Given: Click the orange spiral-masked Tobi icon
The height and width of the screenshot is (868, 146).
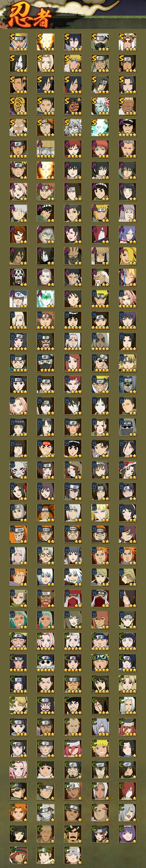Looking at the screenshot, I should (x=18, y=106).
